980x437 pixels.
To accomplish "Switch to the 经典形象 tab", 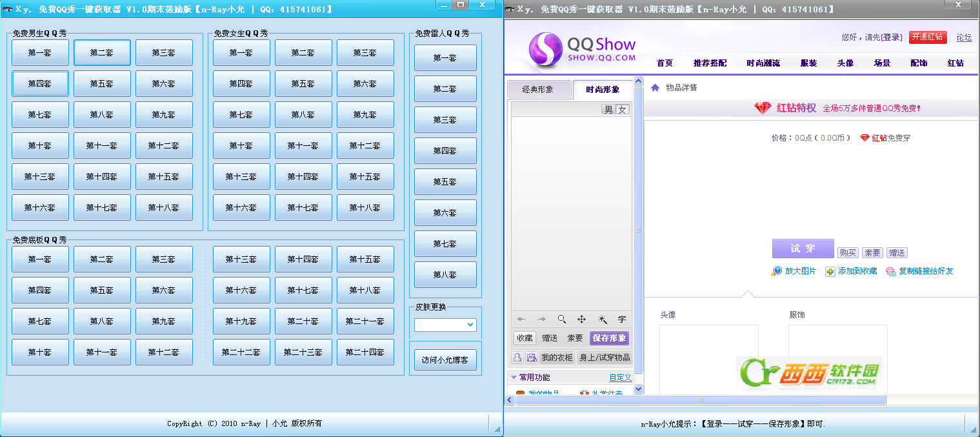I will 538,89.
